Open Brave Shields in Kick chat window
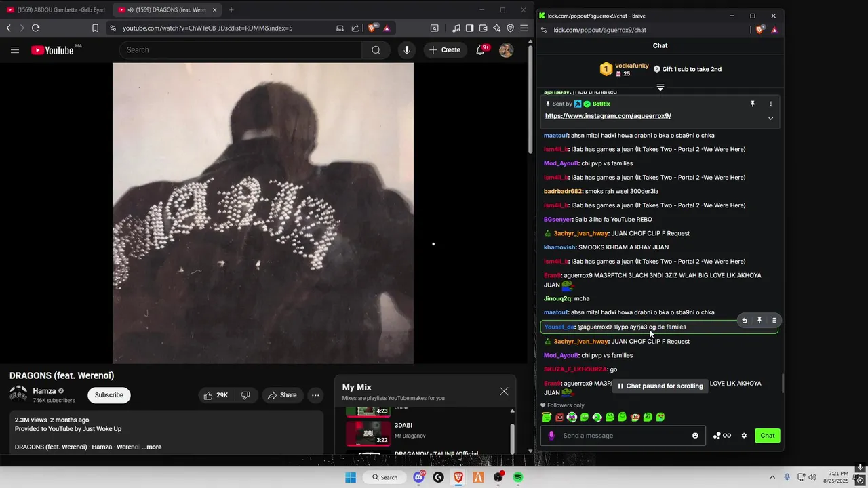The width and height of the screenshot is (868, 488). click(x=760, y=30)
